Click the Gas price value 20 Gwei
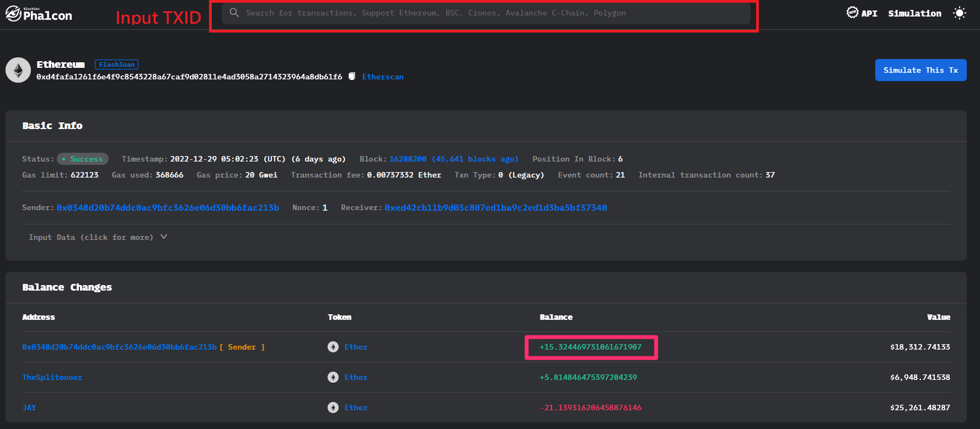The image size is (980, 429). 261,175
